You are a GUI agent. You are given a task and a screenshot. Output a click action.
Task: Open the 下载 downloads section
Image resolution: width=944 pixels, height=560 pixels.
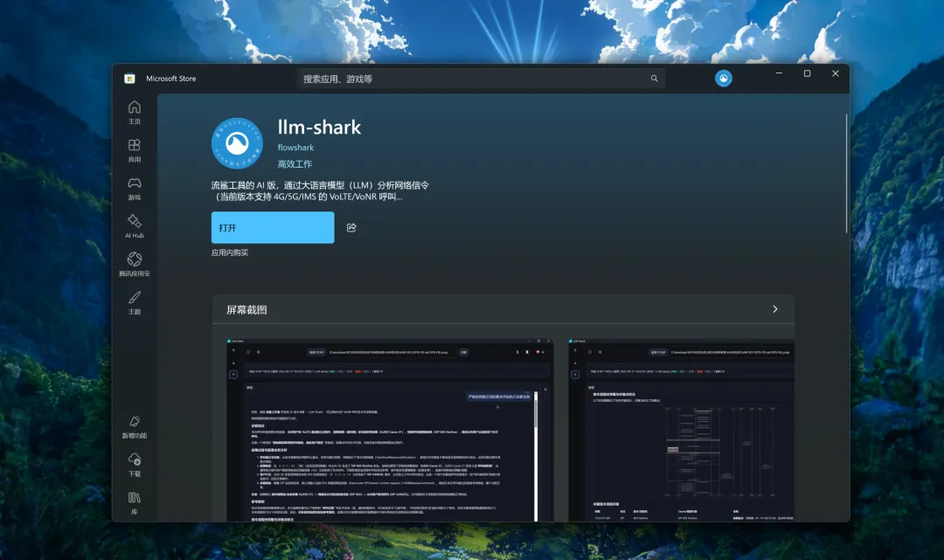pyautogui.click(x=135, y=465)
